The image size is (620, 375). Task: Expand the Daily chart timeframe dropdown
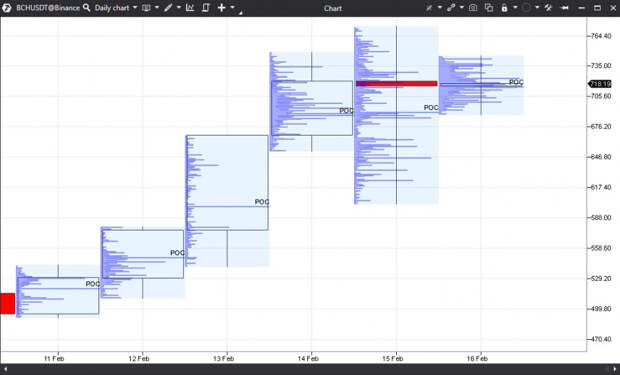(x=135, y=8)
